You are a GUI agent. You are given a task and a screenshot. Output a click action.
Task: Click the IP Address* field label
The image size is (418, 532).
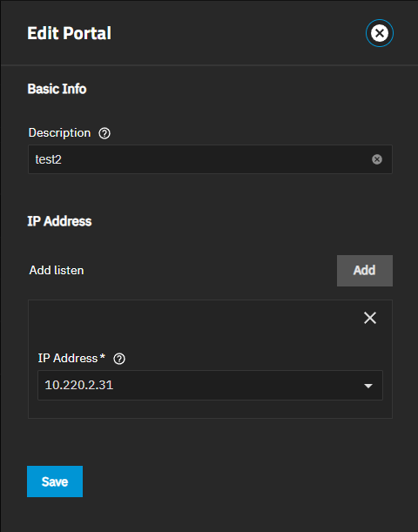(71, 358)
